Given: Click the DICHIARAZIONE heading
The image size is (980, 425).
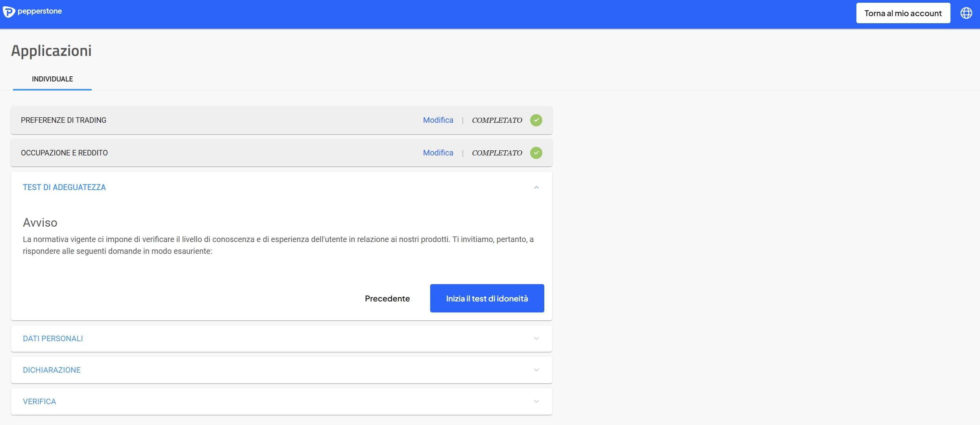Looking at the screenshot, I should pos(52,370).
